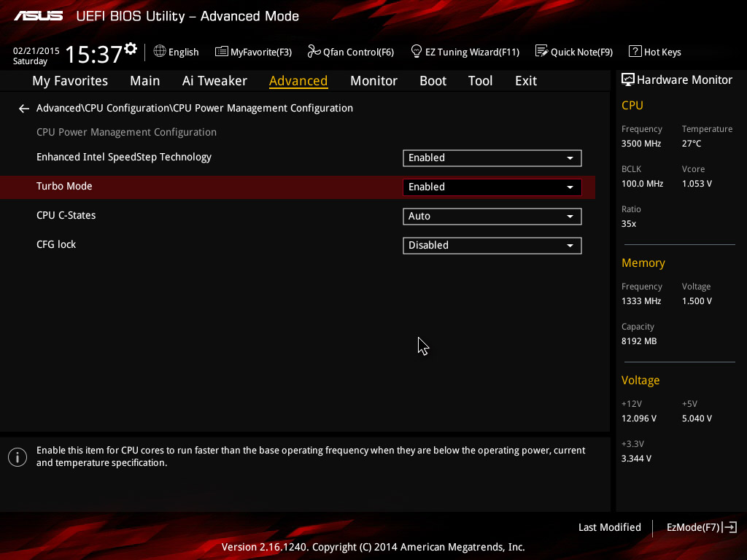Click Vcore value 1.053 V
The width and height of the screenshot is (747, 560).
click(697, 183)
